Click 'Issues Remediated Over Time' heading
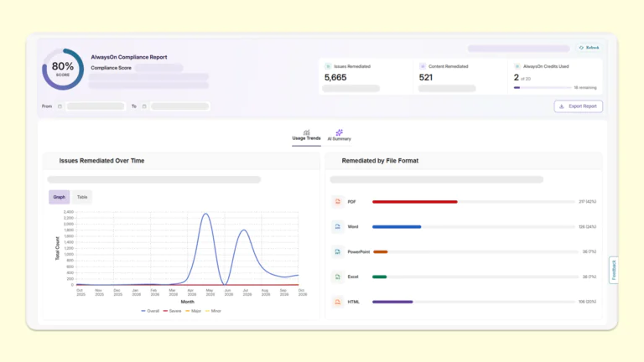The width and height of the screenshot is (644, 362). 101,161
